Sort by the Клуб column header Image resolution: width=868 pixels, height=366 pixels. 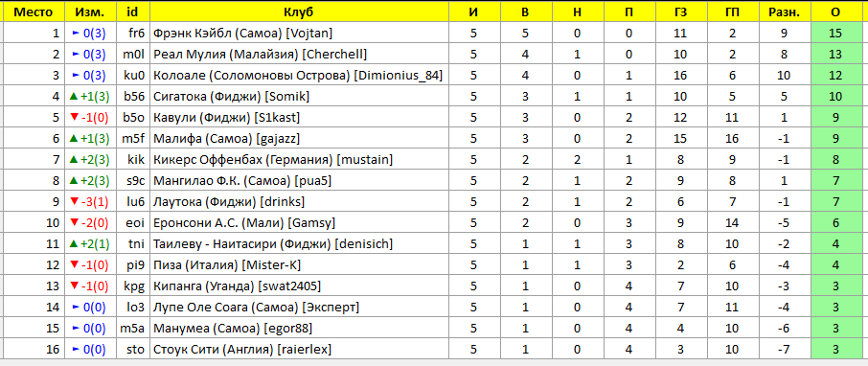click(x=299, y=12)
